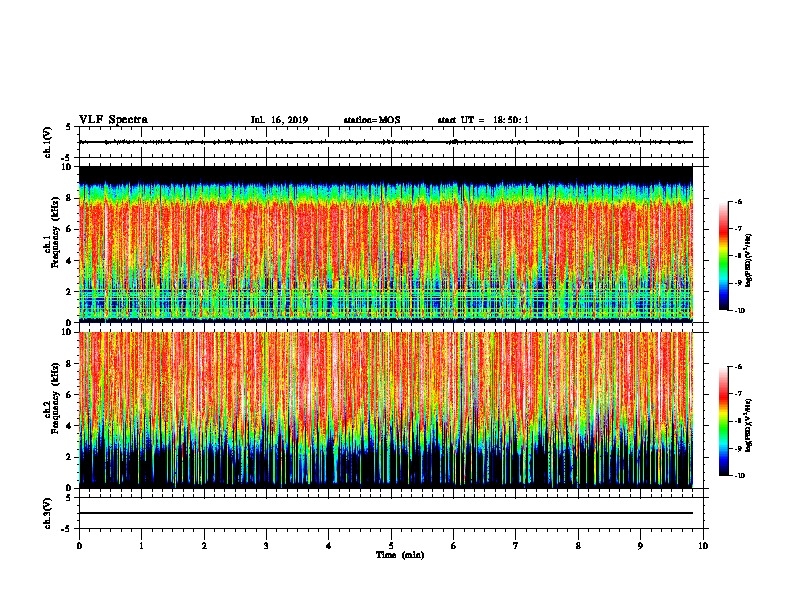Click the "6" frequency tick on ch.2 spectrogram
This screenshot has width=792, height=612.
69,394
